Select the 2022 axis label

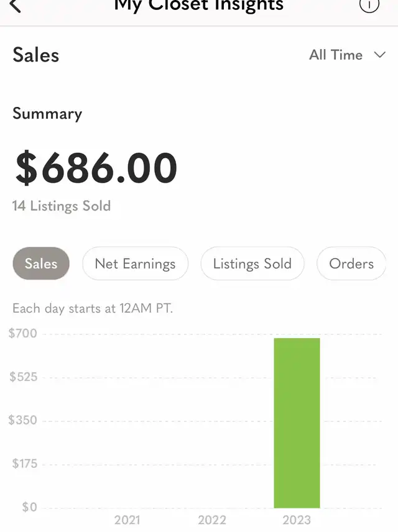211,520
